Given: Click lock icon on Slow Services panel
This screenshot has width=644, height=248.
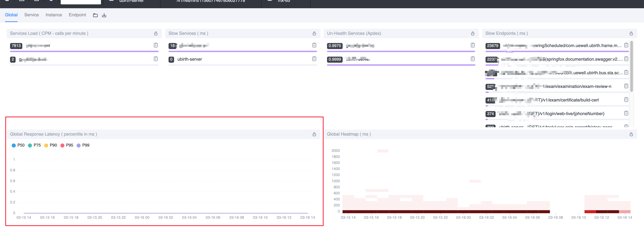Looking at the screenshot, I should pos(314,34).
